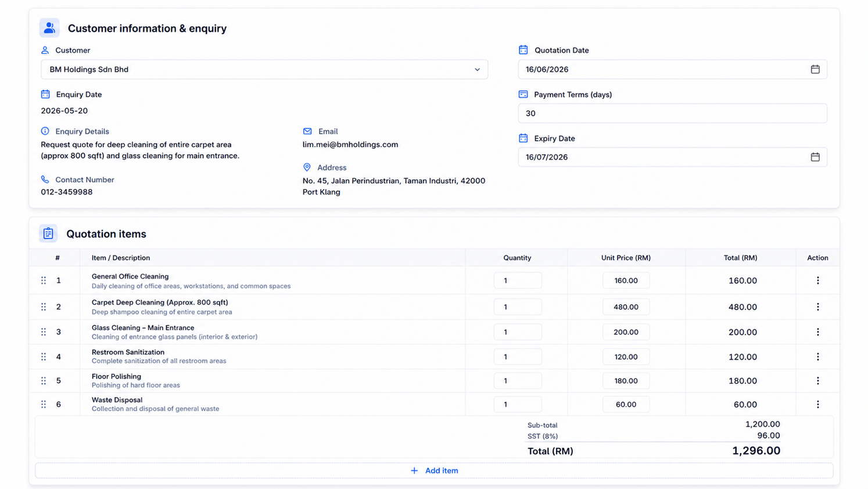The width and height of the screenshot is (868, 489).
Task: Grab drag handle of General Office Cleaning row
Action: point(44,280)
